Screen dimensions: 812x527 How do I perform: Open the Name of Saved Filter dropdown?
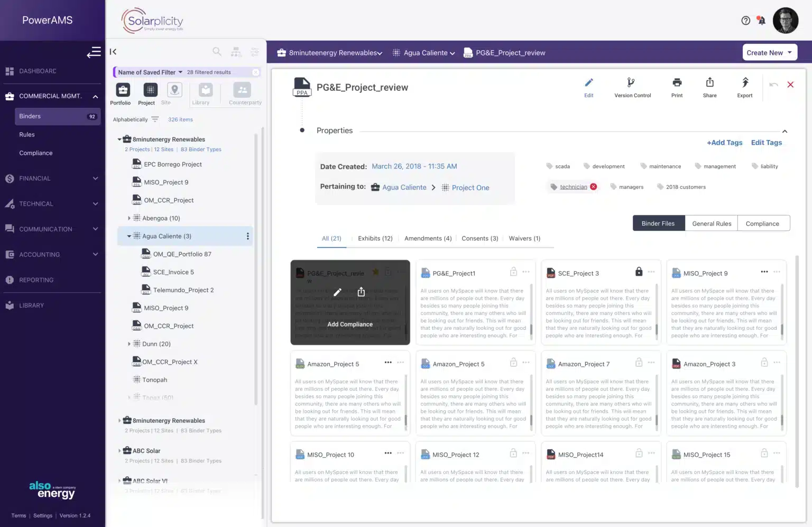pos(150,72)
